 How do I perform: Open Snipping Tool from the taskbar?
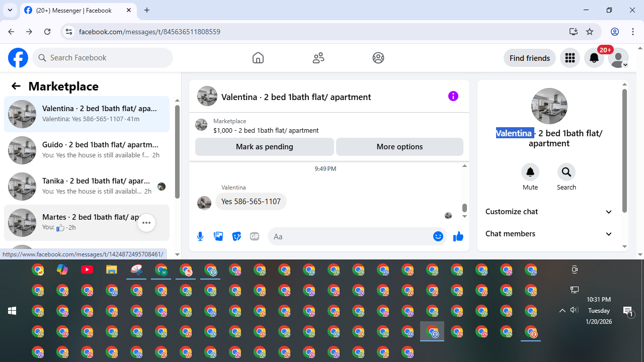[136, 270]
